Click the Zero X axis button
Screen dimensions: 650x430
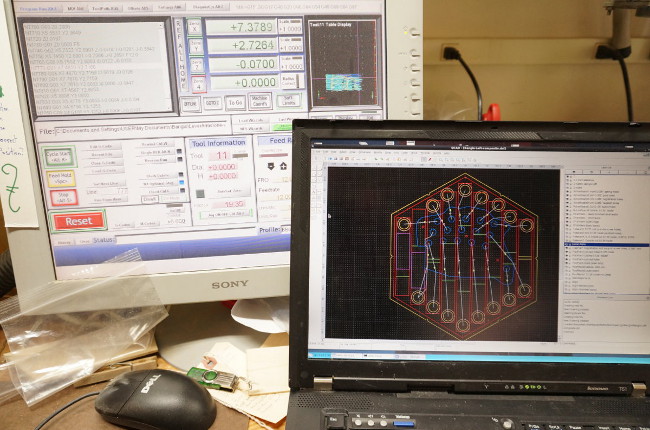(195, 27)
